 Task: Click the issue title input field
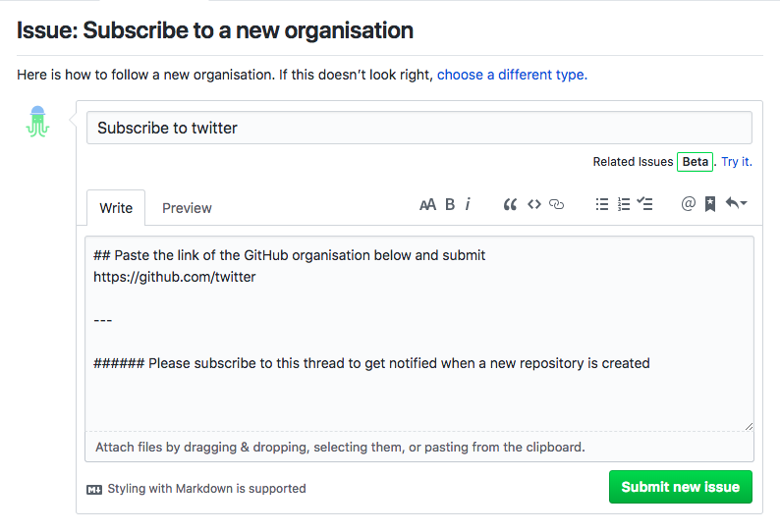[419, 128]
